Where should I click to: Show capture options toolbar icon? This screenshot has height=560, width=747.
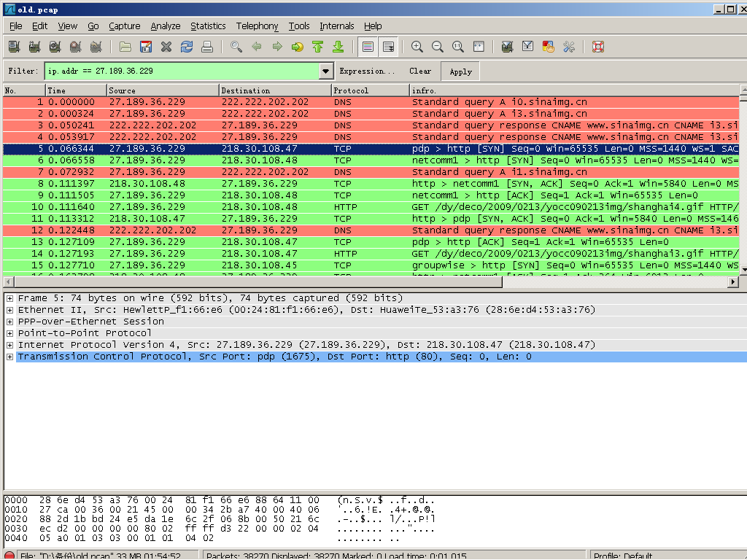tap(34, 47)
